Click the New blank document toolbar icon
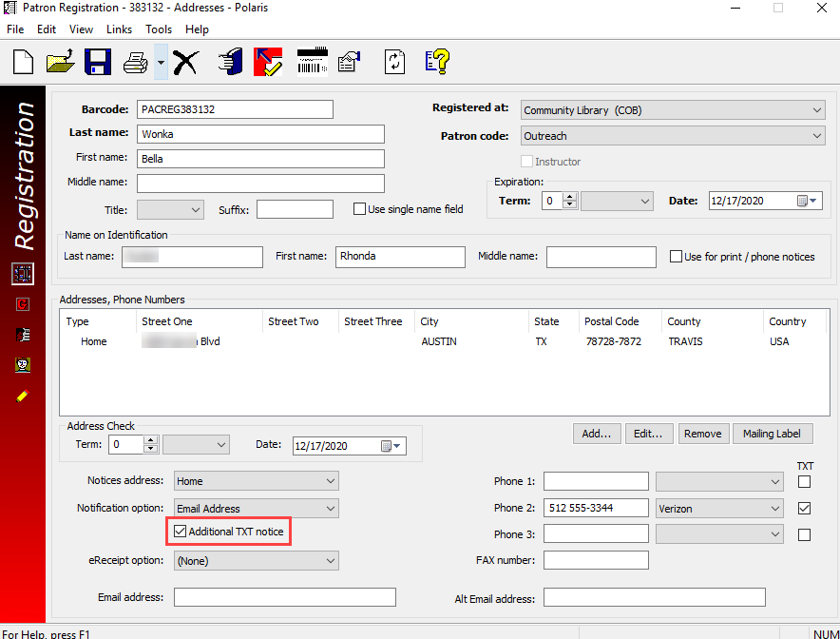Viewport: 840px width, 639px height. point(24,63)
